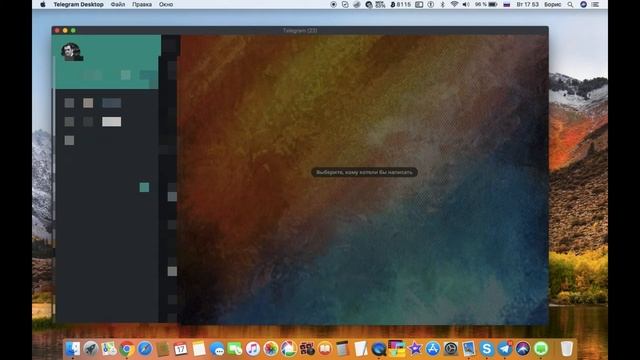The height and width of the screenshot is (360, 640).
Task: Click the battery status indicator
Action: pyautogui.click(x=486, y=4)
